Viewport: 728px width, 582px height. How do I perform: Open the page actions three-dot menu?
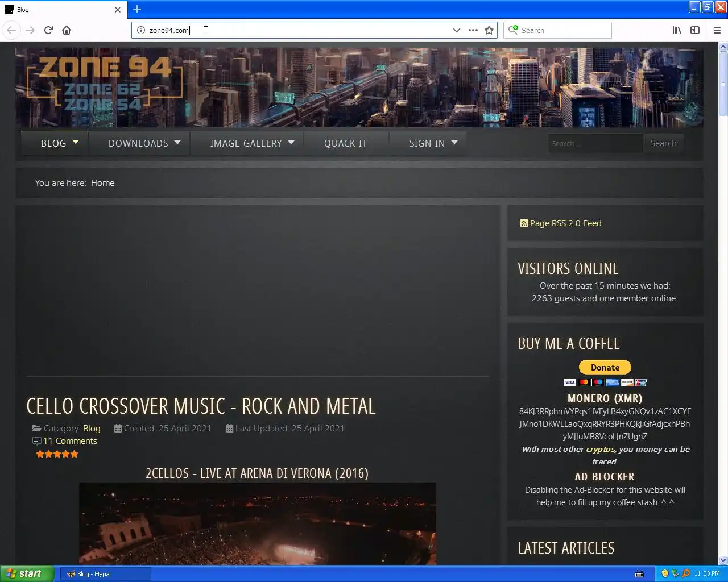tap(473, 30)
